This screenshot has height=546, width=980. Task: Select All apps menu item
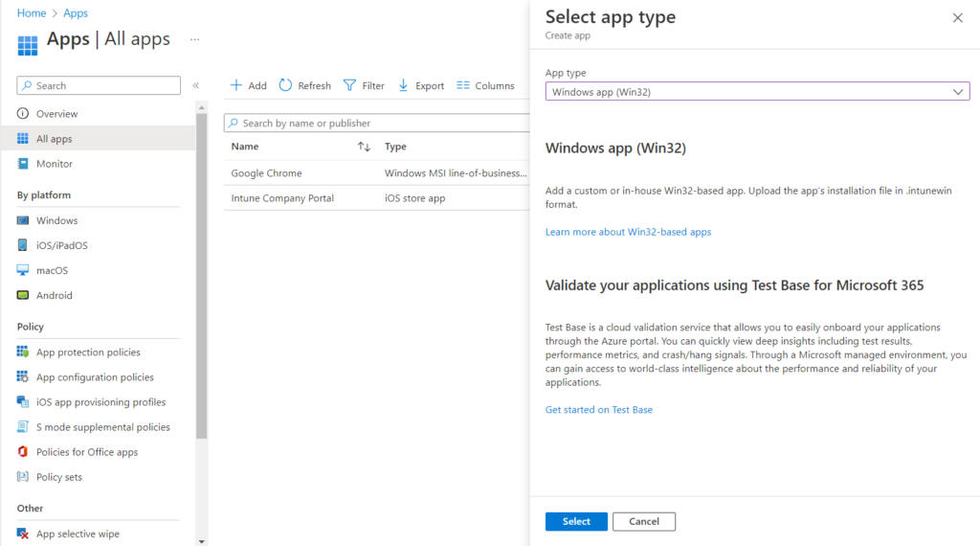99,139
